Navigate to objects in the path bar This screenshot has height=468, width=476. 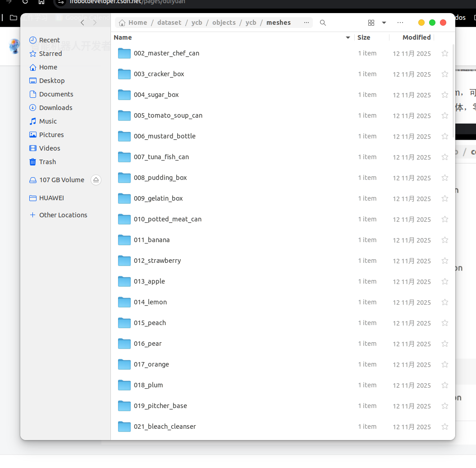224,23
